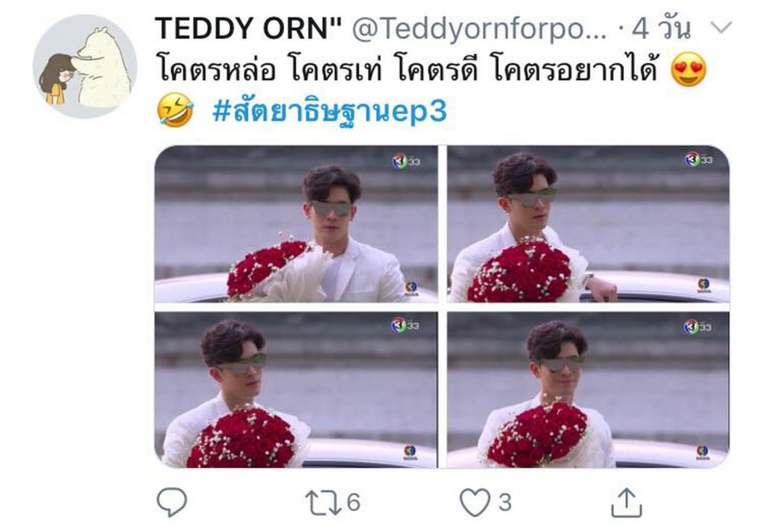Open the bottom-left photo in the grid
The image size is (763, 532).
pos(296,390)
